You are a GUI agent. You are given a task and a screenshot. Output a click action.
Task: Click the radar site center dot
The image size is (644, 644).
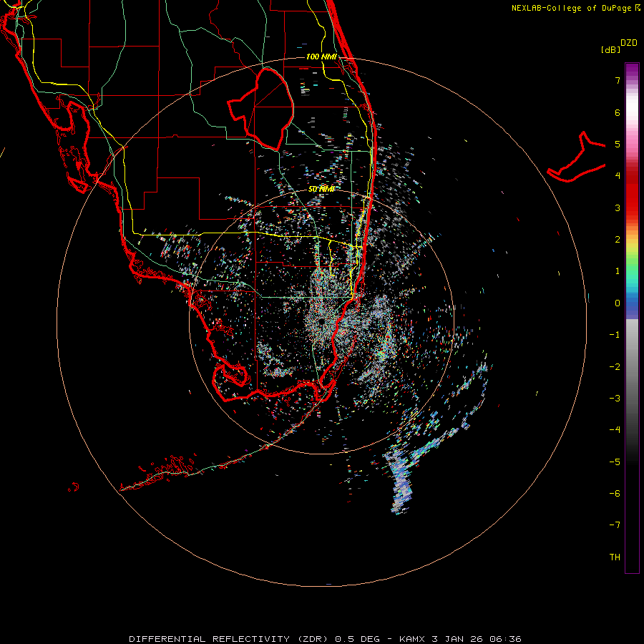[x=321, y=321]
